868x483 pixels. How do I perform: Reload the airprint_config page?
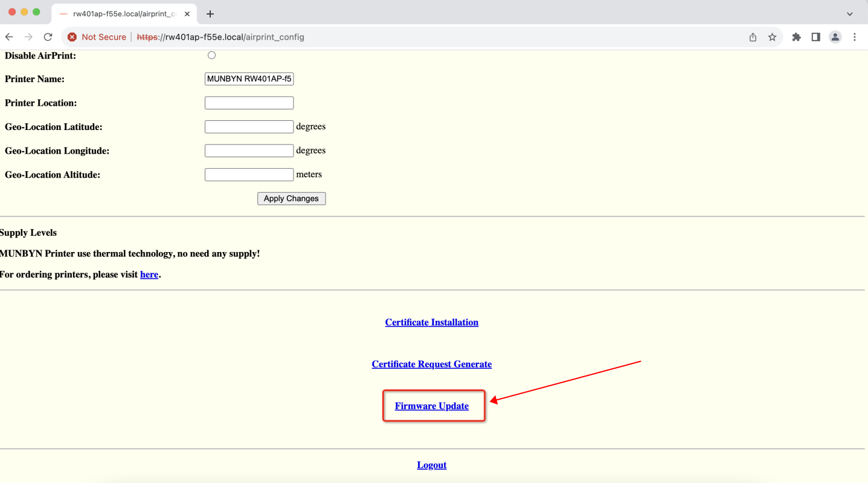48,37
